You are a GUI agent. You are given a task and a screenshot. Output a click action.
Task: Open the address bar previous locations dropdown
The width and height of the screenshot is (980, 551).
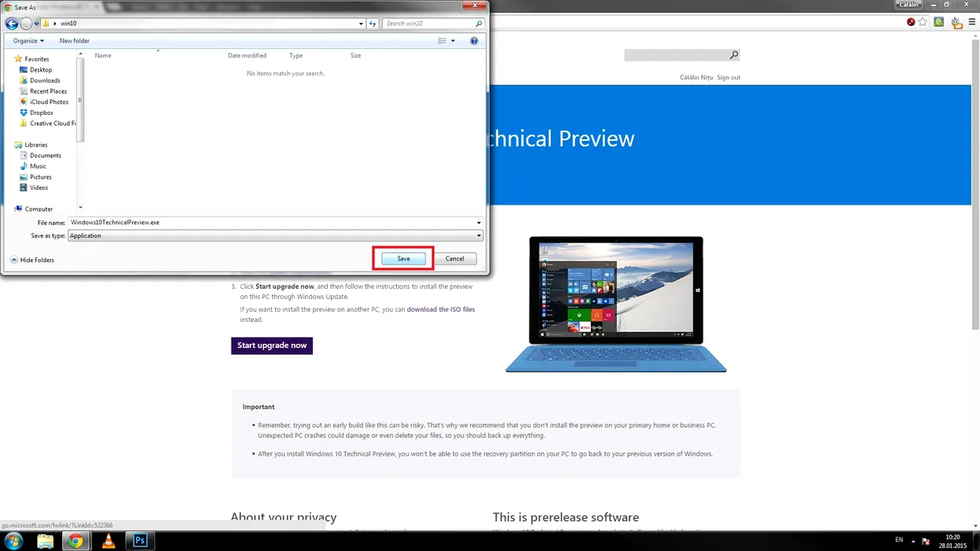pos(361,24)
